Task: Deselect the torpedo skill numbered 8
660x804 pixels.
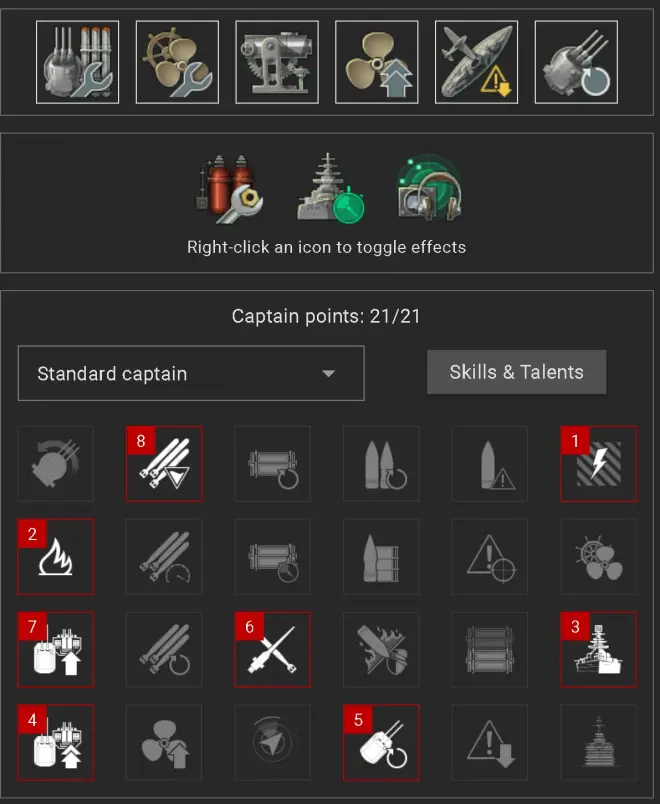Action: pyautogui.click(x=164, y=464)
